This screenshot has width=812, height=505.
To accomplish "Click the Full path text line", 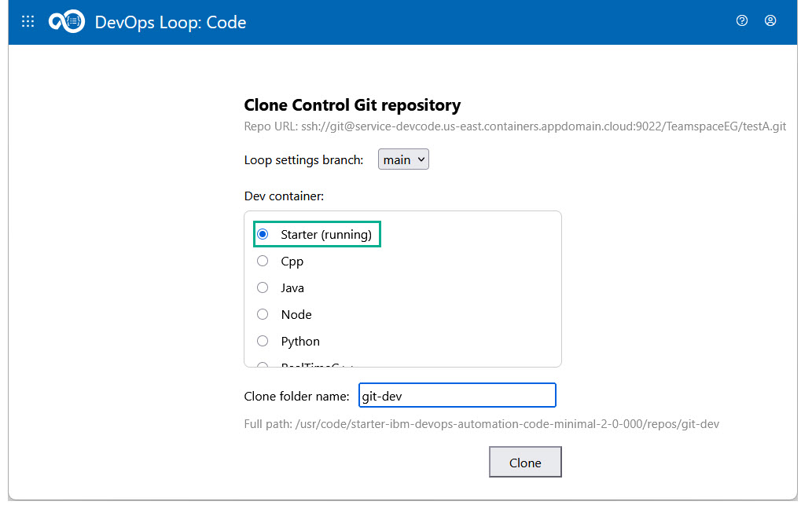I will click(481, 424).
